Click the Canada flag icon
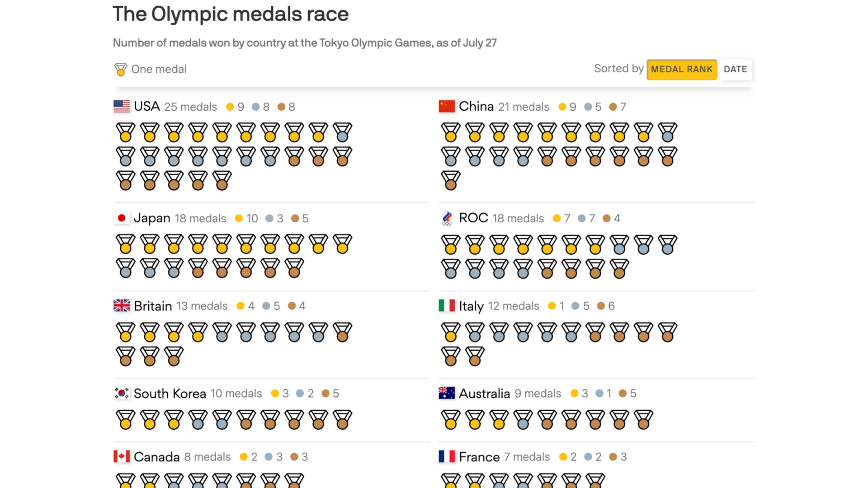 click(122, 457)
